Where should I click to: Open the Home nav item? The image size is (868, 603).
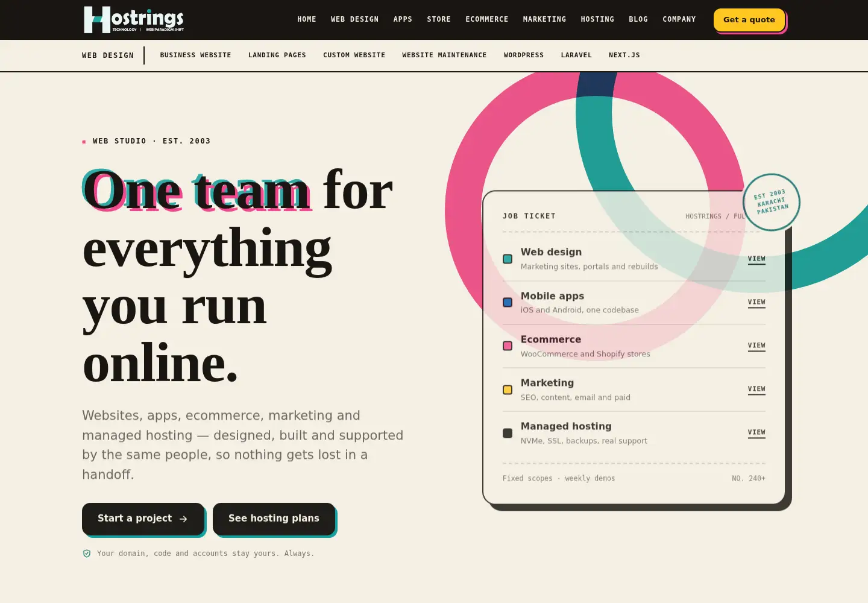[x=307, y=19]
